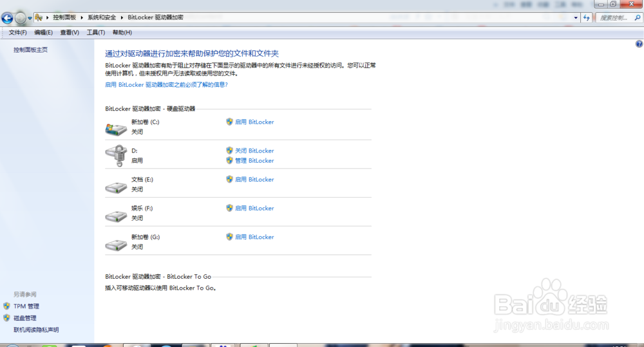Click shield icon beside C: 启用 BitLocker

[230, 122]
